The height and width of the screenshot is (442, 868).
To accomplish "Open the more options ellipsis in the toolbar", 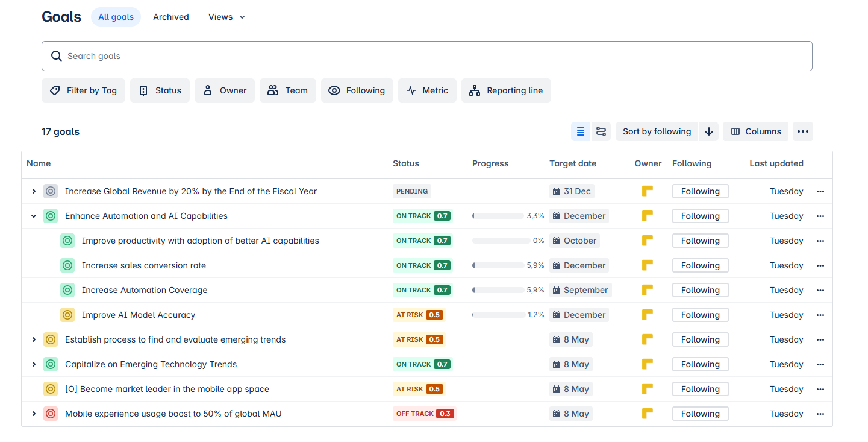I will coord(802,131).
